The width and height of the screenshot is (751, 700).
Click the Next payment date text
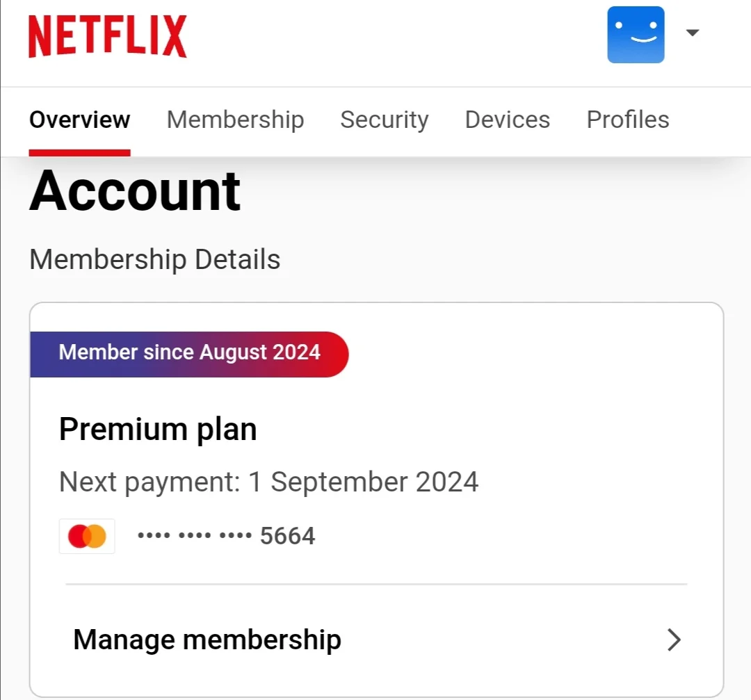click(268, 482)
